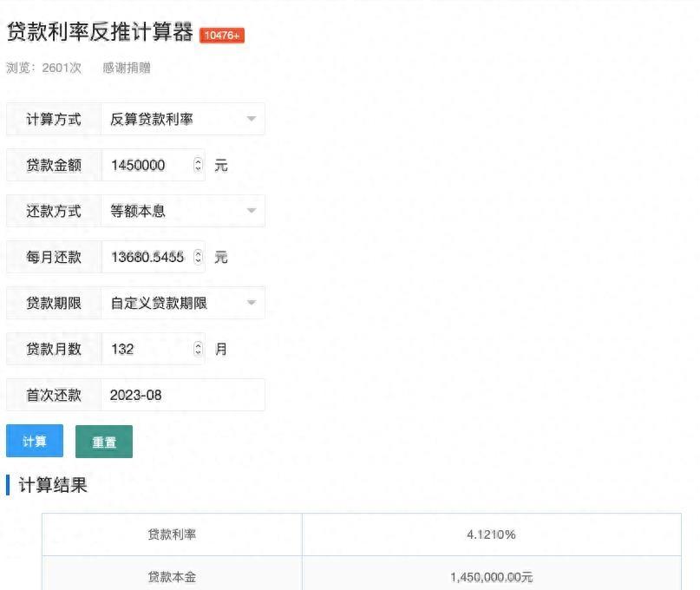Open the 计算方式 dropdown
700x590 pixels.
click(182, 119)
